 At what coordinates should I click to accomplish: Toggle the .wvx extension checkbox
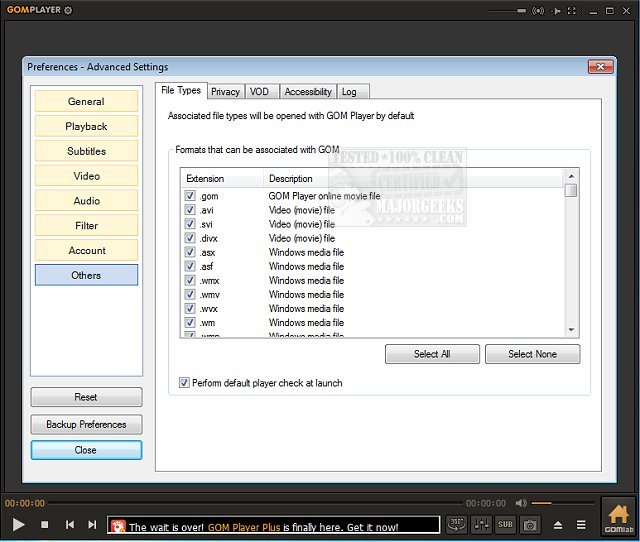pyautogui.click(x=190, y=308)
